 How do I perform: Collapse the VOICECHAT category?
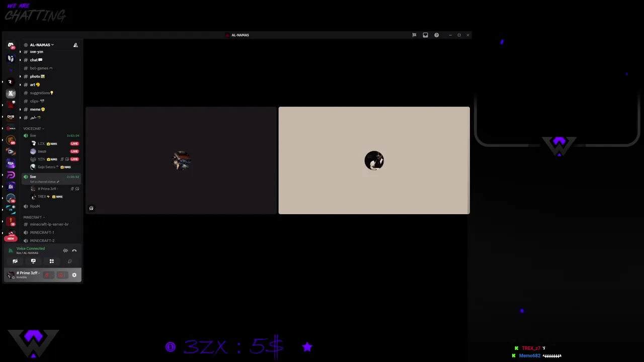[x=33, y=129]
